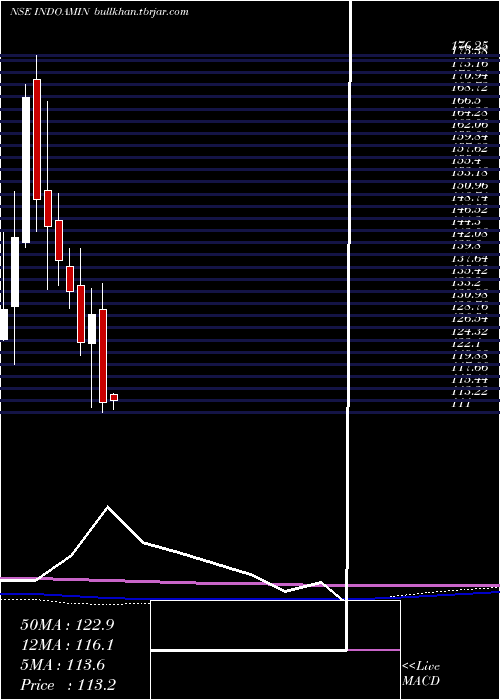Click the tiny last red candle near 113
500x700 pixels.
114,397
